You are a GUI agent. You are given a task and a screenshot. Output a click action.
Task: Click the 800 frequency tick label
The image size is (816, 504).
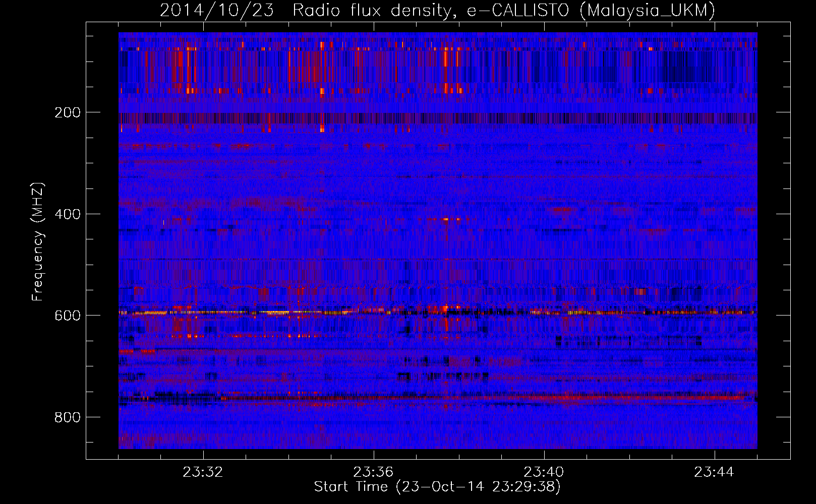click(x=67, y=417)
